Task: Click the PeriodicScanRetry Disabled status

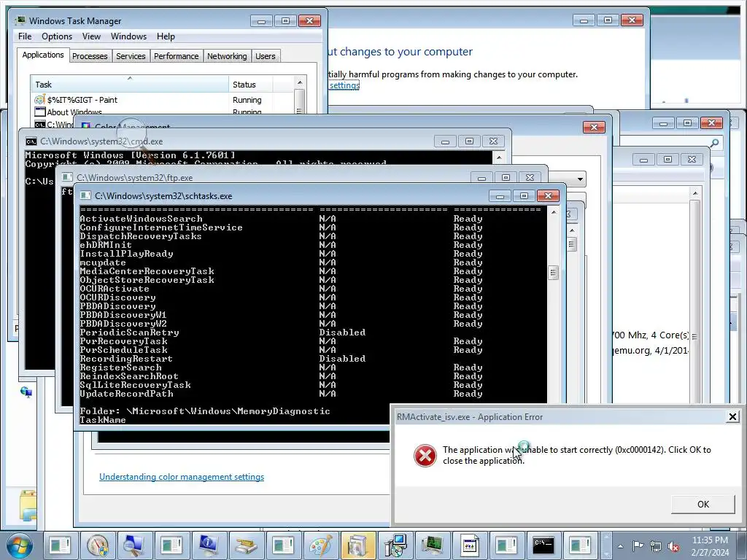Action: pyautogui.click(x=342, y=332)
